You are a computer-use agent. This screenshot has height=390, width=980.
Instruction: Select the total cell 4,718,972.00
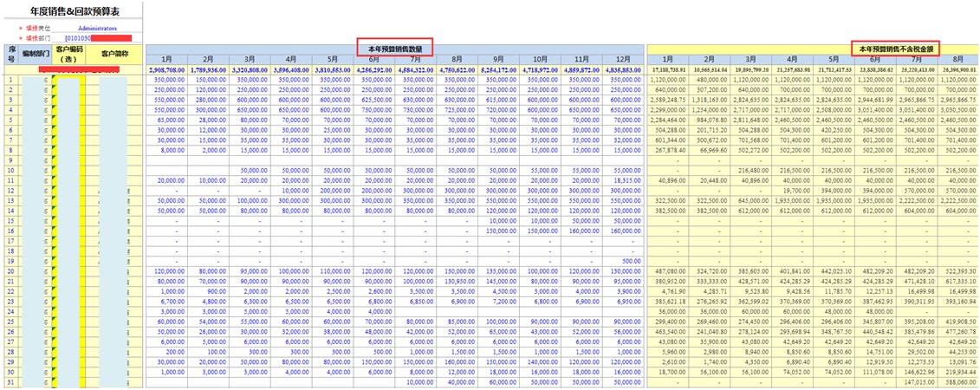pyautogui.click(x=540, y=69)
